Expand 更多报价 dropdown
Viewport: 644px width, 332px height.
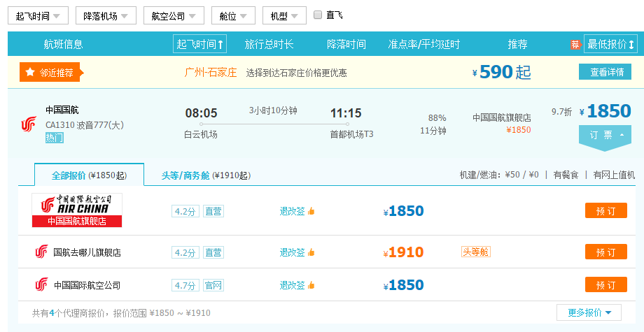[x=589, y=312]
